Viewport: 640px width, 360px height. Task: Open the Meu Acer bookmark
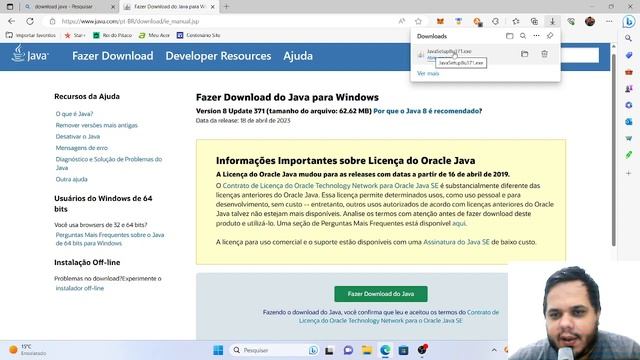pyautogui.click(x=154, y=36)
